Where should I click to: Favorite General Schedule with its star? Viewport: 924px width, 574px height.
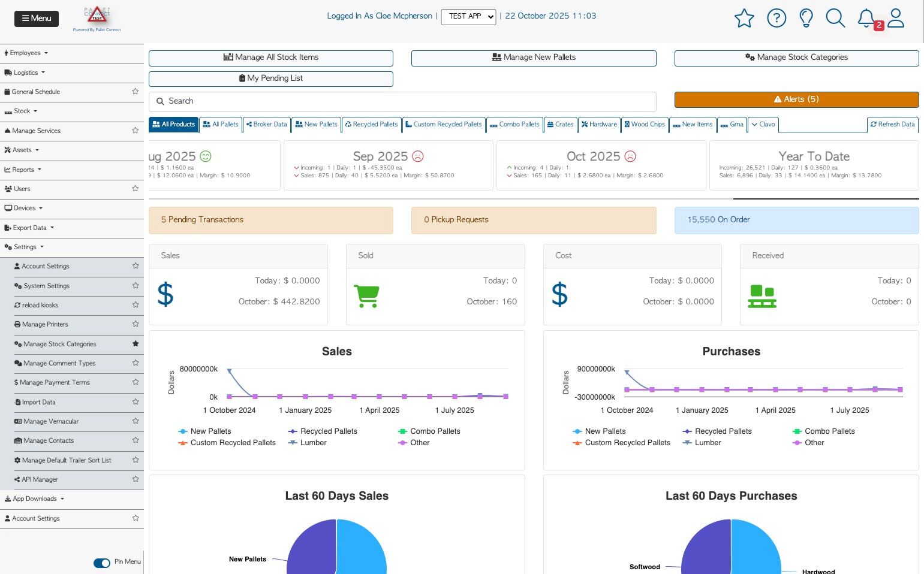(136, 92)
